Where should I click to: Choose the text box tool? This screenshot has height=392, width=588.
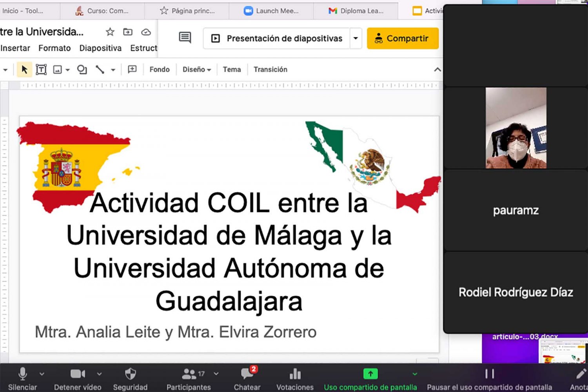click(41, 69)
